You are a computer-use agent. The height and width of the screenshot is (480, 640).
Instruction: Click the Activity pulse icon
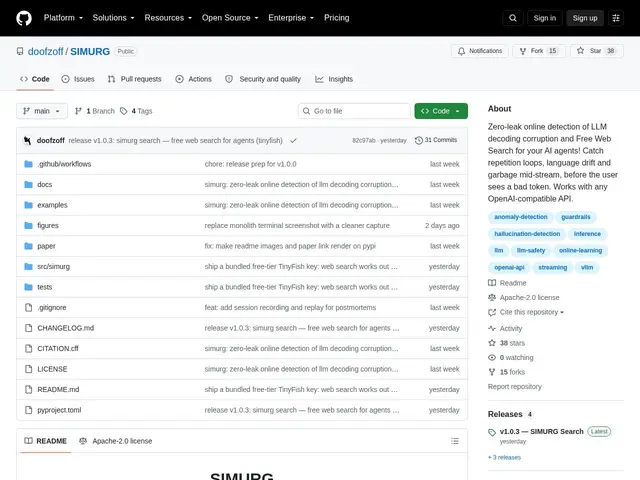tap(492, 328)
